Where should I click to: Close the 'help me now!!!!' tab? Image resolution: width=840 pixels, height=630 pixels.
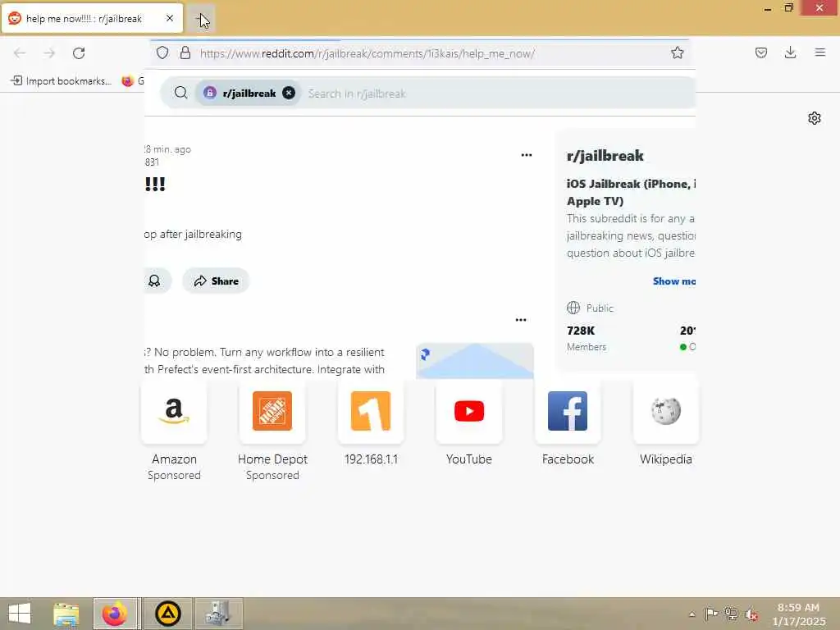pyautogui.click(x=169, y=18)
